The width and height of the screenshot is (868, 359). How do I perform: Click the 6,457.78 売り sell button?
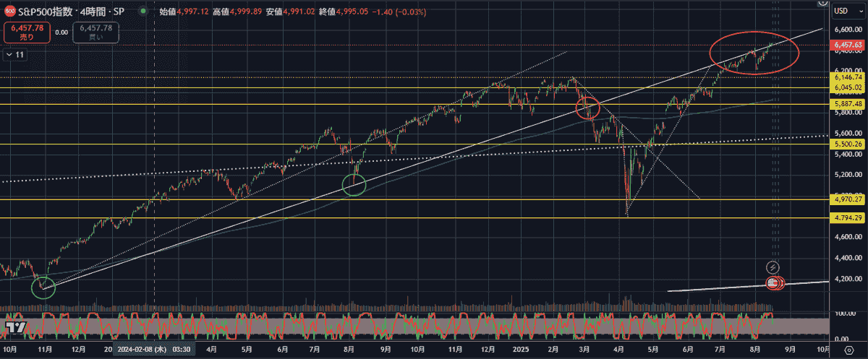click(x=26, y=32)
